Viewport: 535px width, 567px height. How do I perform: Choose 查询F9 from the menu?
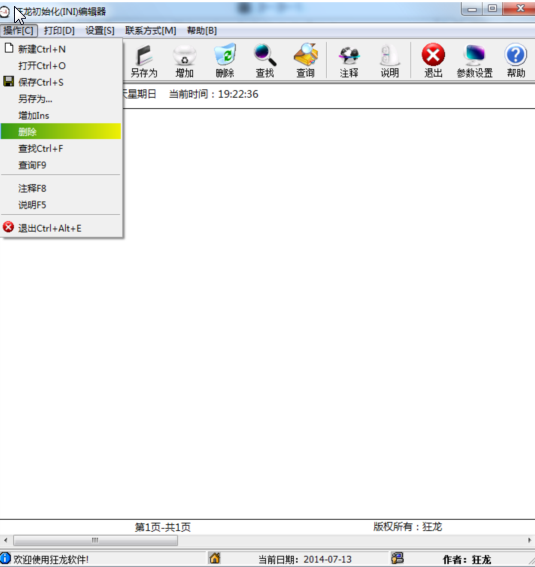tap(61, 165)
